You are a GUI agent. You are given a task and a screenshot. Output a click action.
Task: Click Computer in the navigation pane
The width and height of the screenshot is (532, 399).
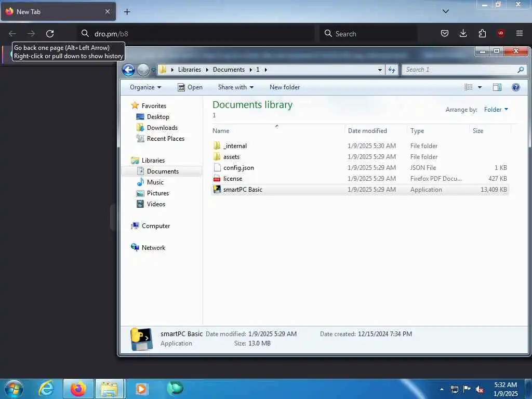coord(156,226)
